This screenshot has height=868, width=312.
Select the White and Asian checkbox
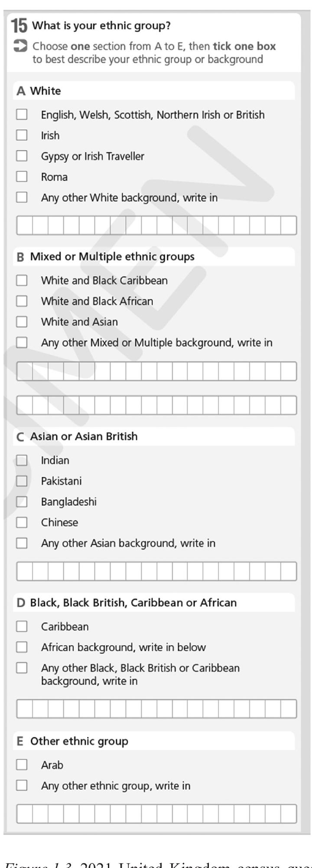tap(22, 322)
